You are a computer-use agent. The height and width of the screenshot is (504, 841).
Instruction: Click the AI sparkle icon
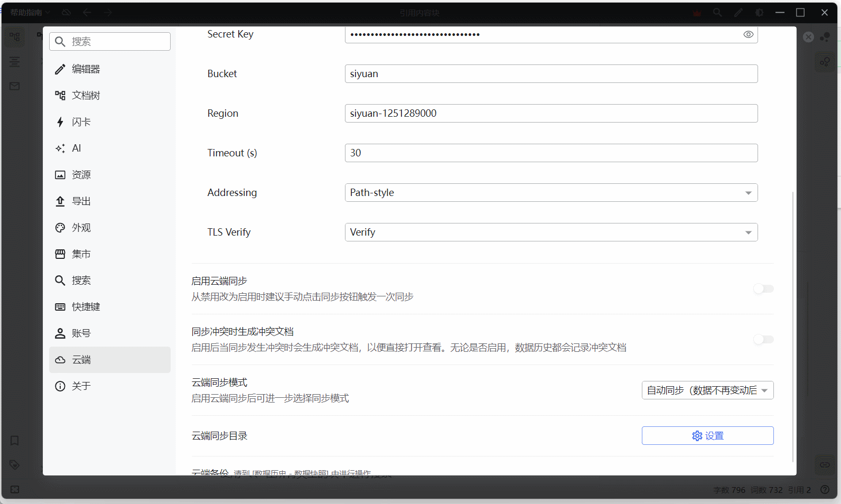tap(60, 148)
